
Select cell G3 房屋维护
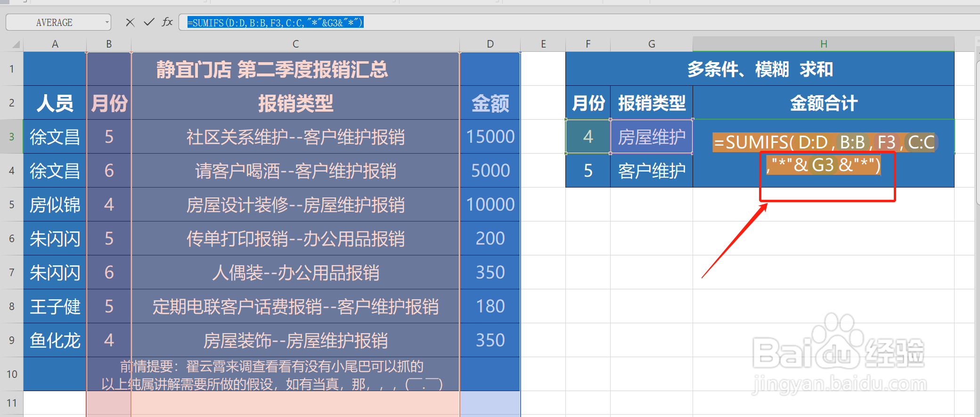pyautogui.click(x=652, y=137)
